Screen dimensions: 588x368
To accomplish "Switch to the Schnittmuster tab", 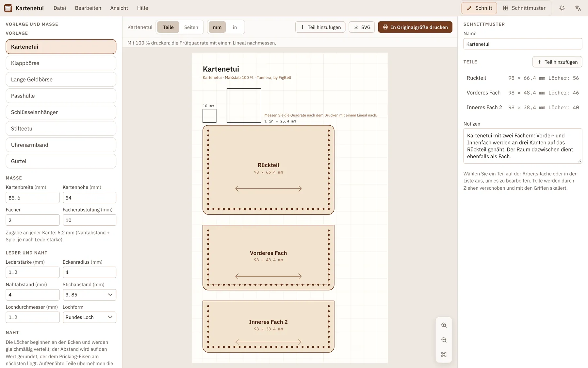I will [524, 8].
